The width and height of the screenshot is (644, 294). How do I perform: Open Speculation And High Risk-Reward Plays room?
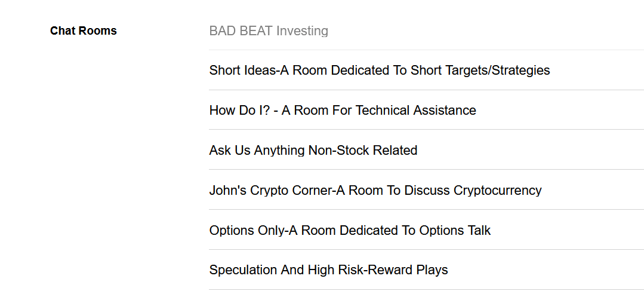329,269
